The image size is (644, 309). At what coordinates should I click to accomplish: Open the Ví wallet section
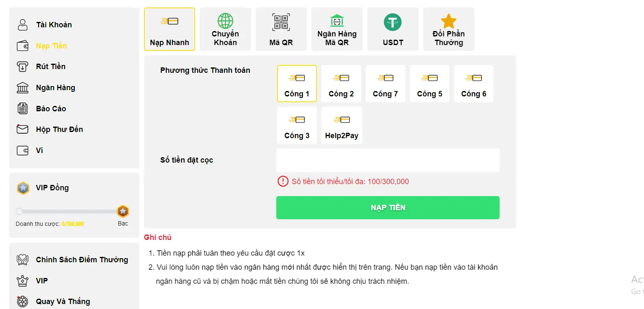tap(39, 150)
